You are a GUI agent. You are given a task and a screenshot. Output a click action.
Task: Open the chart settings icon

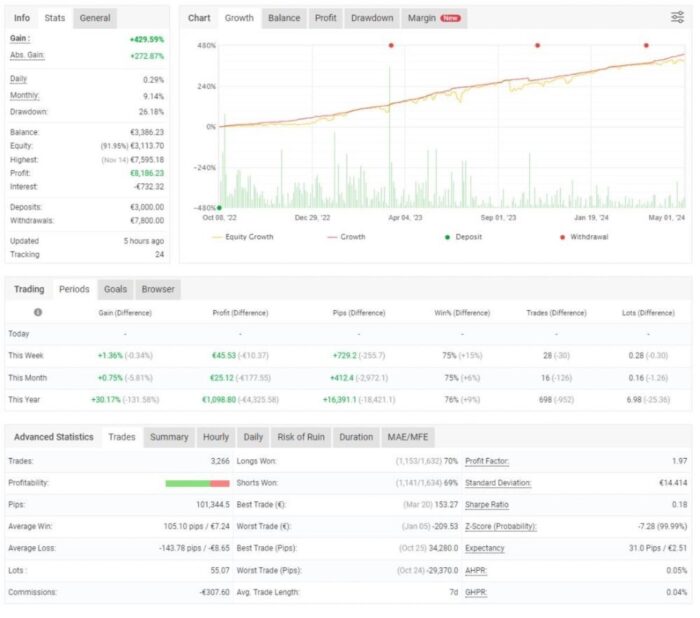tap(677, 18)
